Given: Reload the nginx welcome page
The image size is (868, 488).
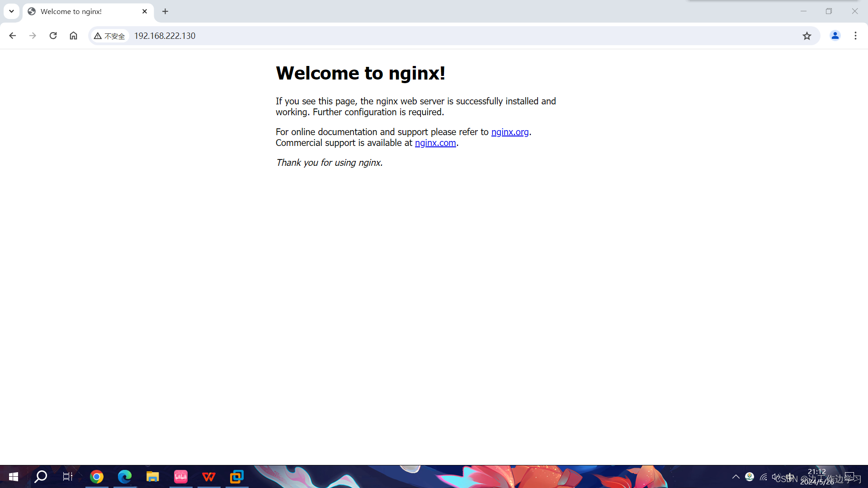Looking at the screenshot, I should 53,36.
